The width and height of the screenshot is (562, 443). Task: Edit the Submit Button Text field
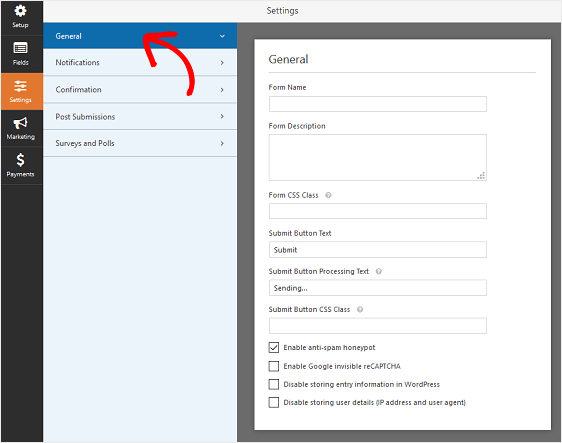pyautogui.click(x=378, y=249)
